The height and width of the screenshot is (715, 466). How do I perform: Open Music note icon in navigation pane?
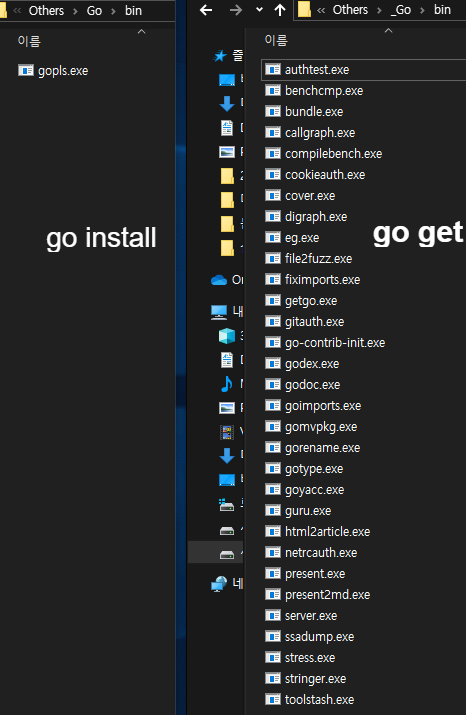tap(227, 384)
